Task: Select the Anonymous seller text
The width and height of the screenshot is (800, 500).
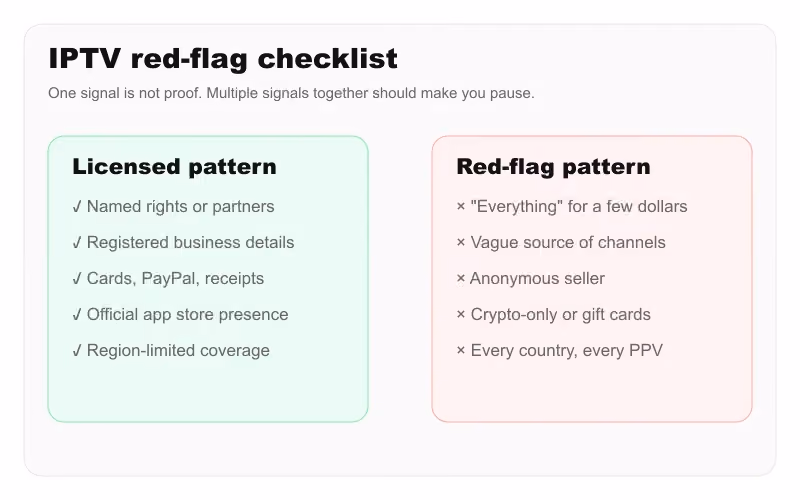Action: (537, 279)
